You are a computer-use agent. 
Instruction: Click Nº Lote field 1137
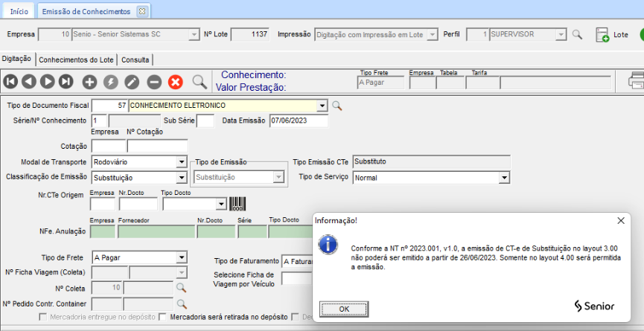[x=250, y=35]
